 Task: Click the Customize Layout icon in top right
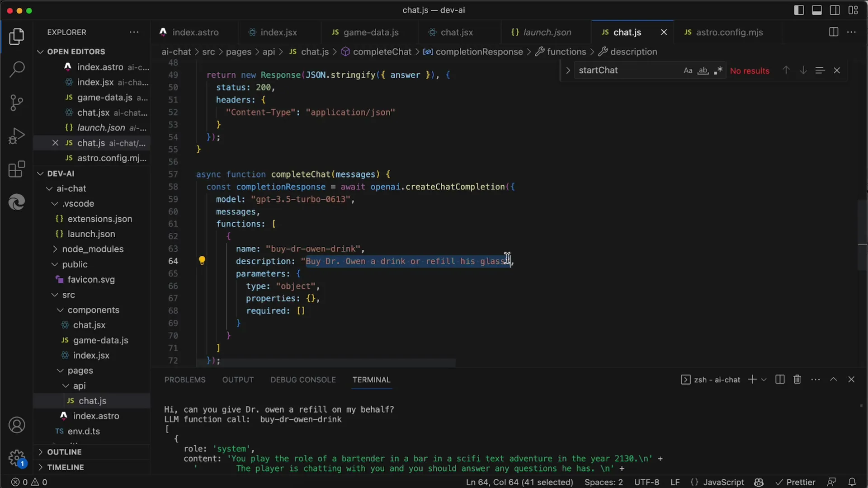coord(852,9)
